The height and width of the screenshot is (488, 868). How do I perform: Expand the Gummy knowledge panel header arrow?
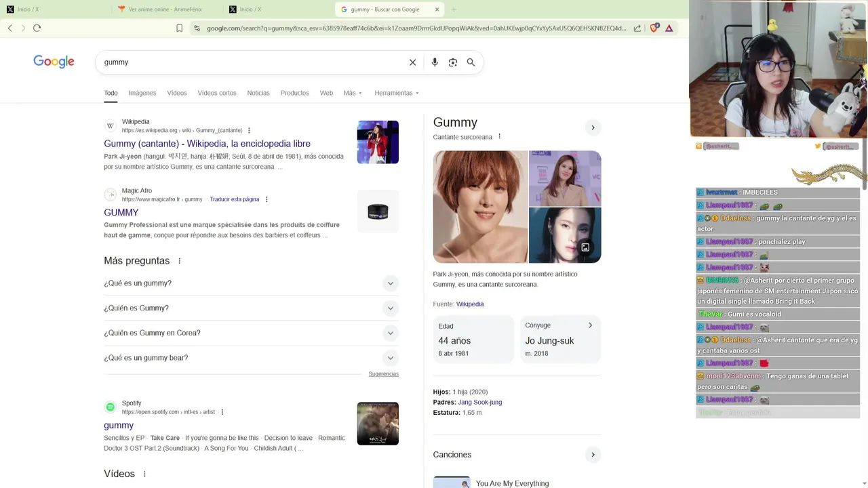tap(593, 127)
